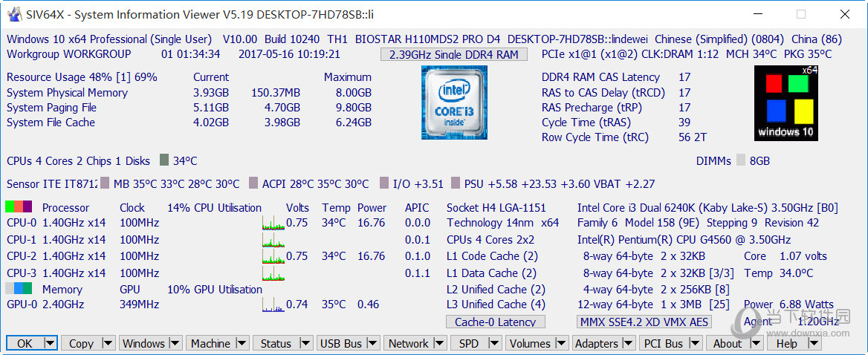This screenshot has width=868, height=355.
Task: Open the dropdown arrow next to Copy
Action: click(108, 343)
